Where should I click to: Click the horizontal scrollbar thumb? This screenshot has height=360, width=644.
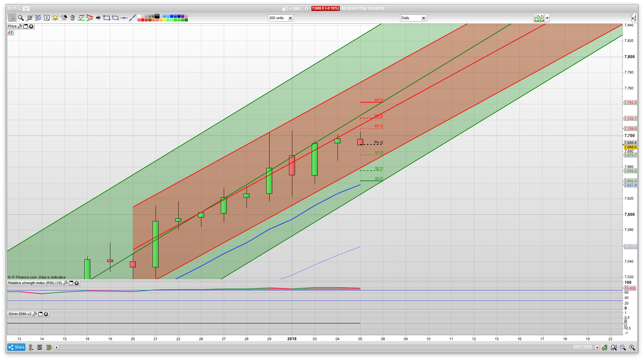583,347
